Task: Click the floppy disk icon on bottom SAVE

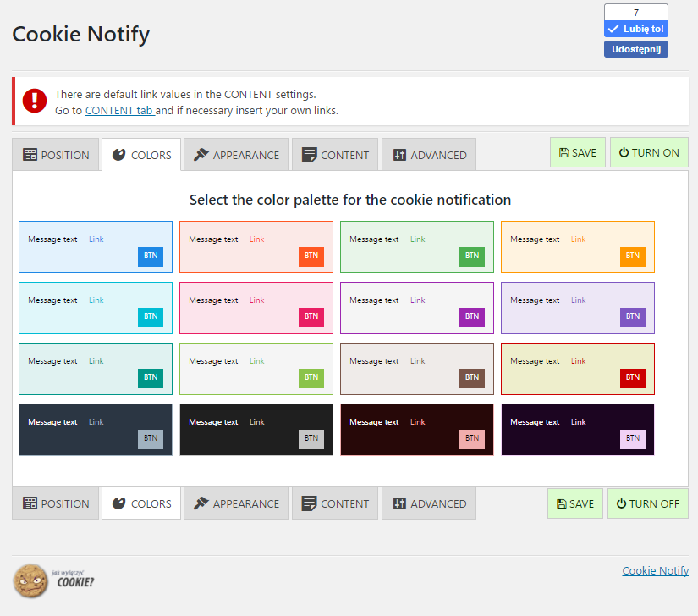Action: pyautogui.click(x=561, y=503)
